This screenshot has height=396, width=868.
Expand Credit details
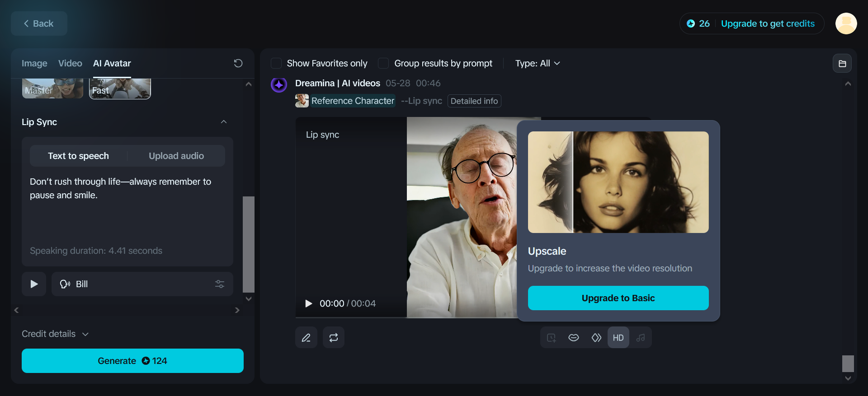click(x=55, y=334)
